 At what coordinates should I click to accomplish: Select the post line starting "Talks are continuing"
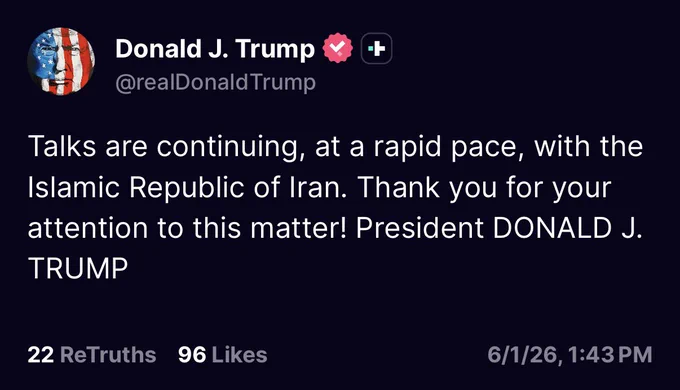pos(335,147)
